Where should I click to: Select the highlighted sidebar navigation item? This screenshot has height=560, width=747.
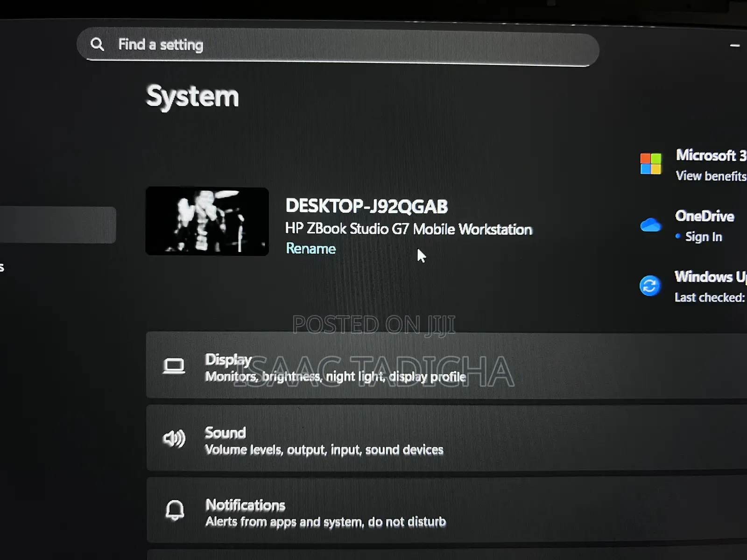click(x=58, y=225)
